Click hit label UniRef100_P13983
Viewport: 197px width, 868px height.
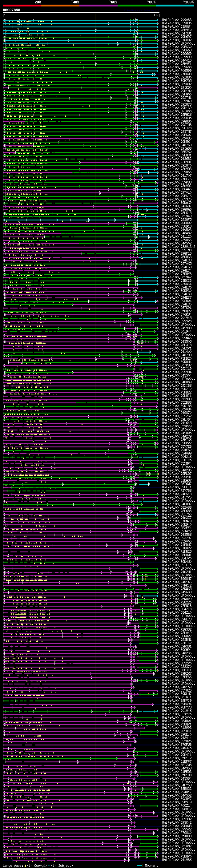click(x=177, y=399)
